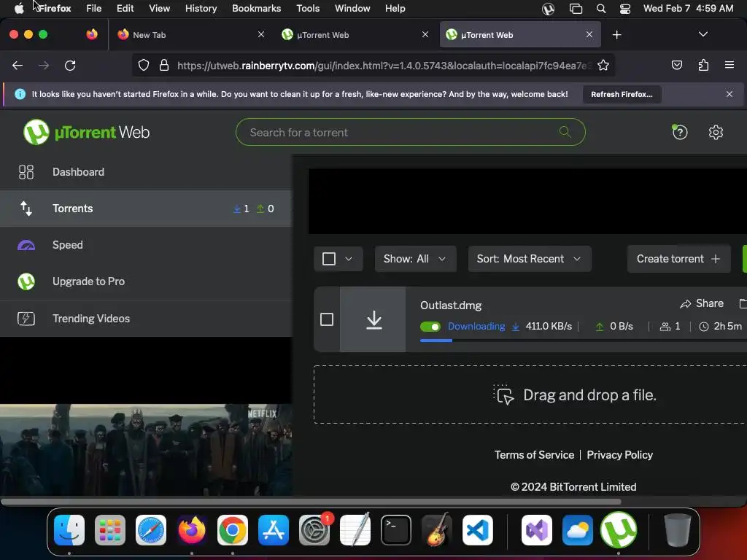The width and height of the screenshot is (747, 560).
Task: Click the Create torrent button
Action: click(x=678, y=259)
